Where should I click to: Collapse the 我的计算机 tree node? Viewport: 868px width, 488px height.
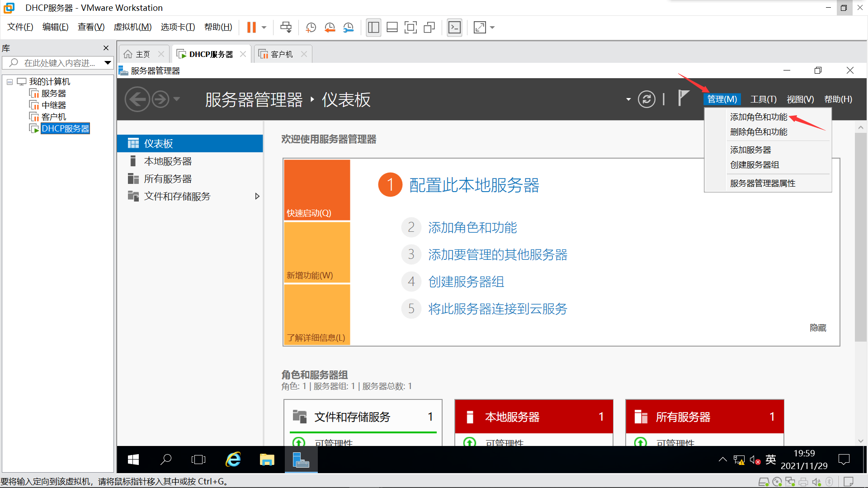(x=9, y=82)
